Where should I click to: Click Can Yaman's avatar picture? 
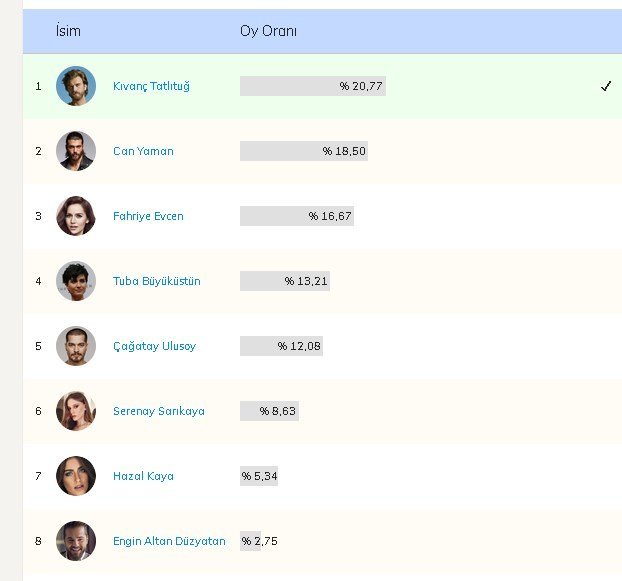click(76, 151)
